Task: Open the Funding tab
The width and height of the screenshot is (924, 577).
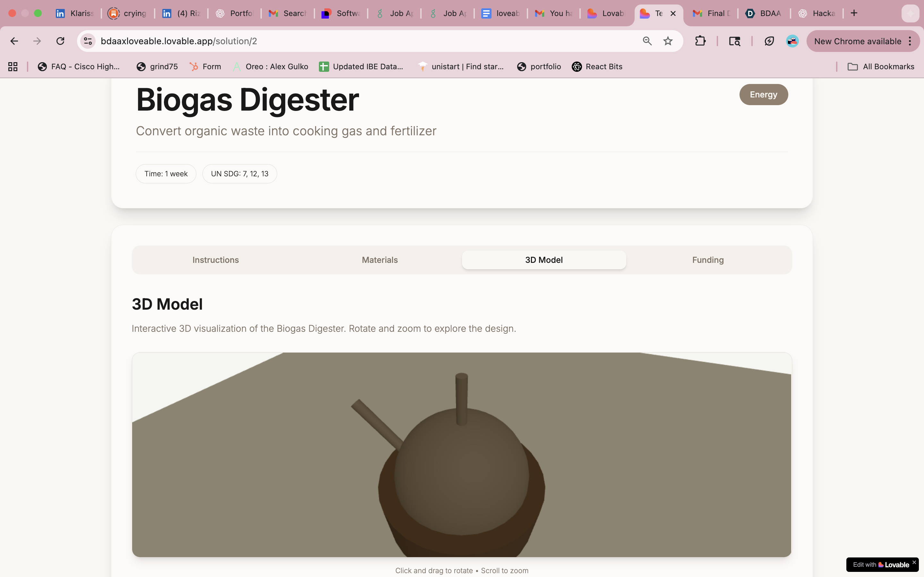Action: click(x=708, y=260)
